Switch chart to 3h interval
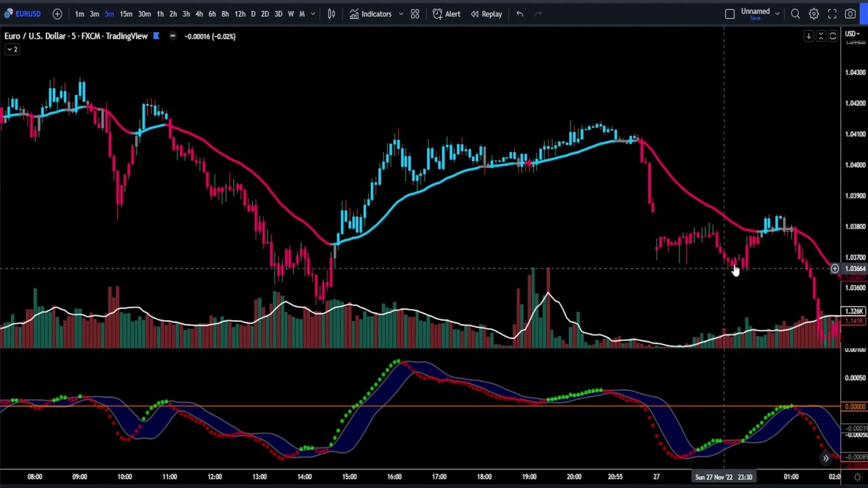 [x=186, y=14]
